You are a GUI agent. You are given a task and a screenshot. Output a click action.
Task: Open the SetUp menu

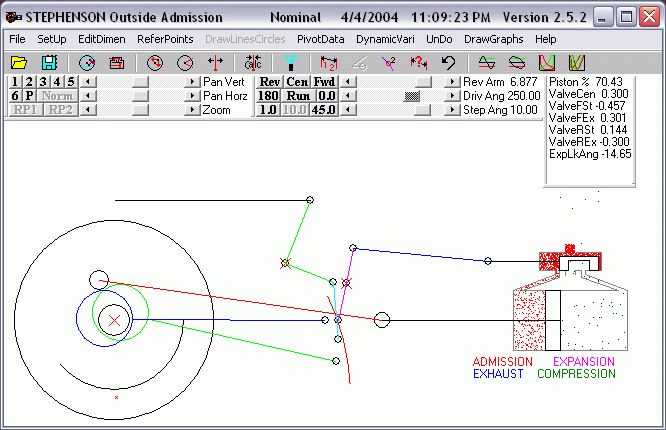(52, 39)
